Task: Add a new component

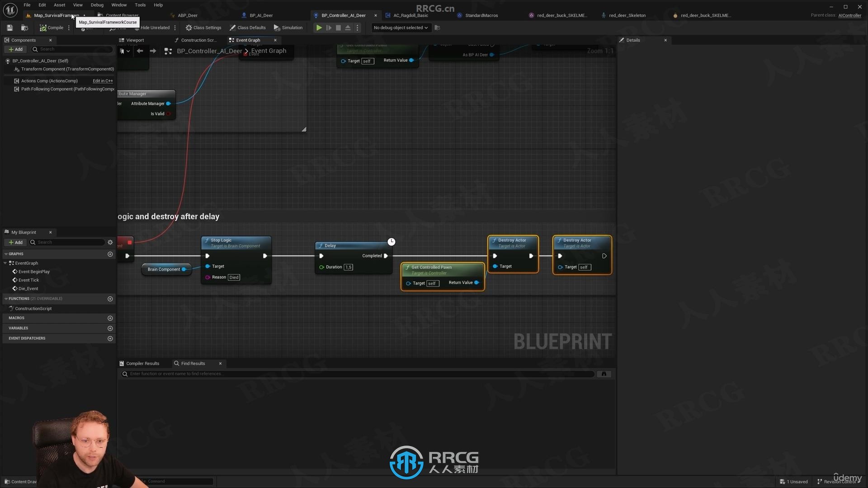Action: click(15, 49)
